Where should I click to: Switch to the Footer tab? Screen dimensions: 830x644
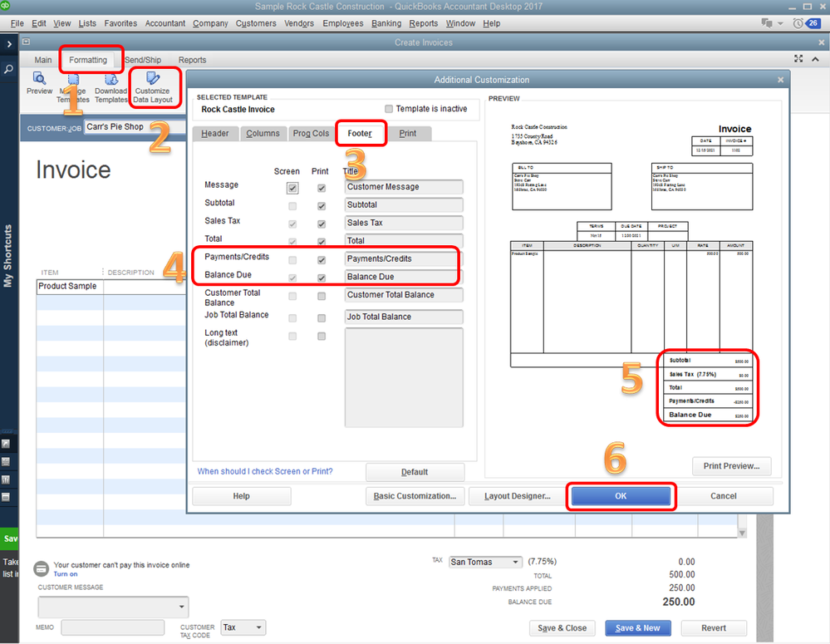[x=360, y=134]
